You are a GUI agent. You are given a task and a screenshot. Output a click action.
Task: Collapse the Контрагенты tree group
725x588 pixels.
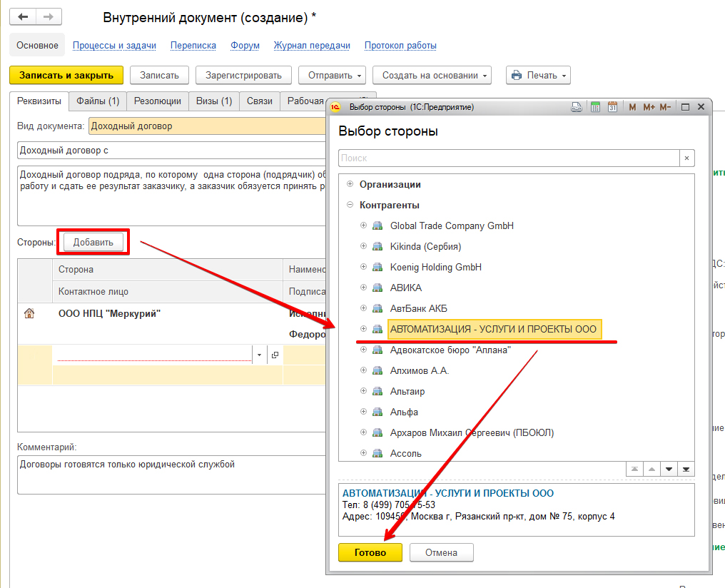click(x=350, y=205)
